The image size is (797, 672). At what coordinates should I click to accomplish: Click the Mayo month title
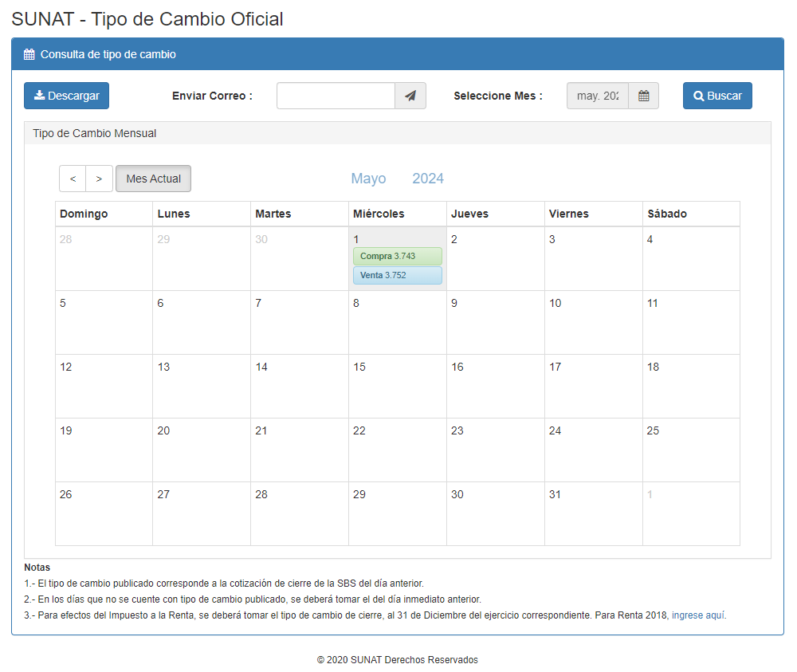[x=368, y=179]
